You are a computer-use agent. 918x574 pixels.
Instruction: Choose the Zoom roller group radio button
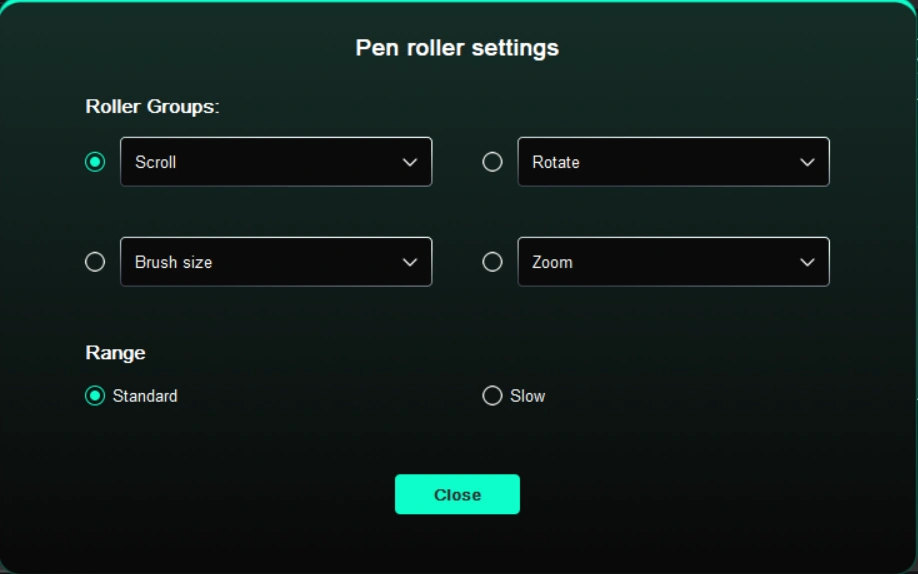click(492, 262)
